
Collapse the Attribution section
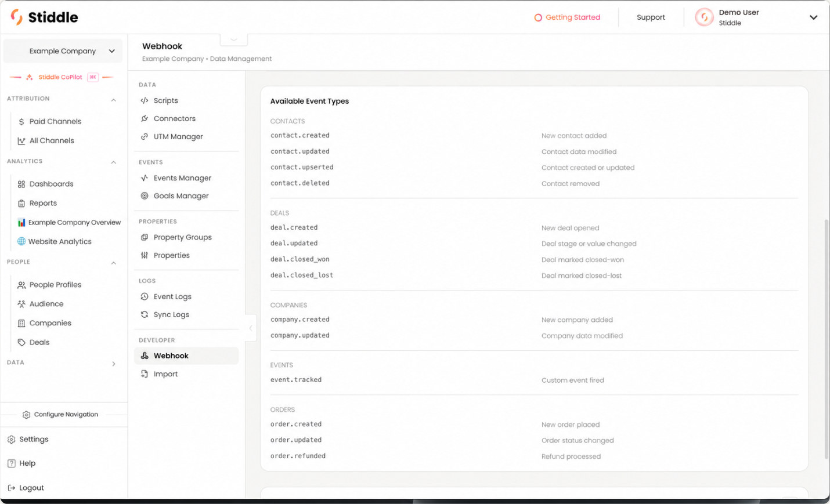pyautogui.click(x=114, y=100)
